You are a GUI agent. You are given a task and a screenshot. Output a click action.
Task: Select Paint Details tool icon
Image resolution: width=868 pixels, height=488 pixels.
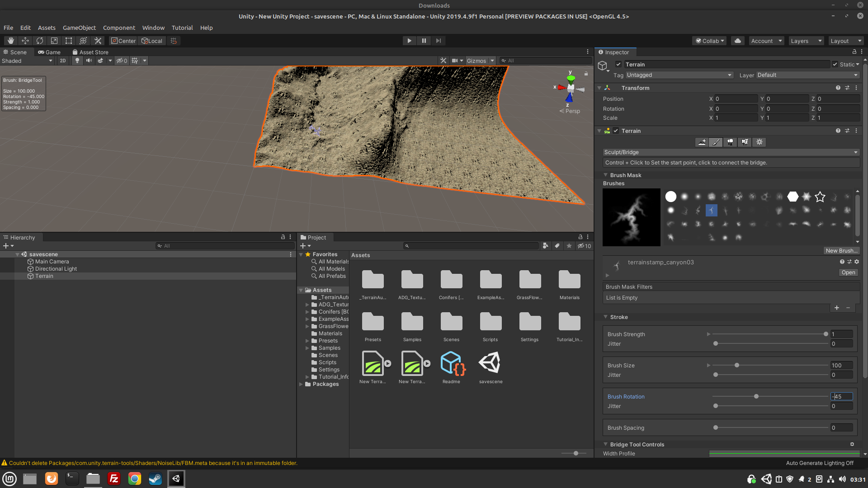(745, 142)
